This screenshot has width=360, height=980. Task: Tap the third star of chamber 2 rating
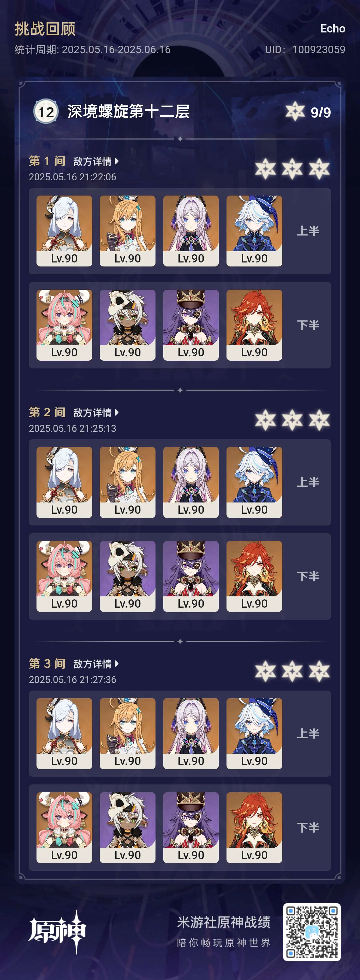coord(319,420)
